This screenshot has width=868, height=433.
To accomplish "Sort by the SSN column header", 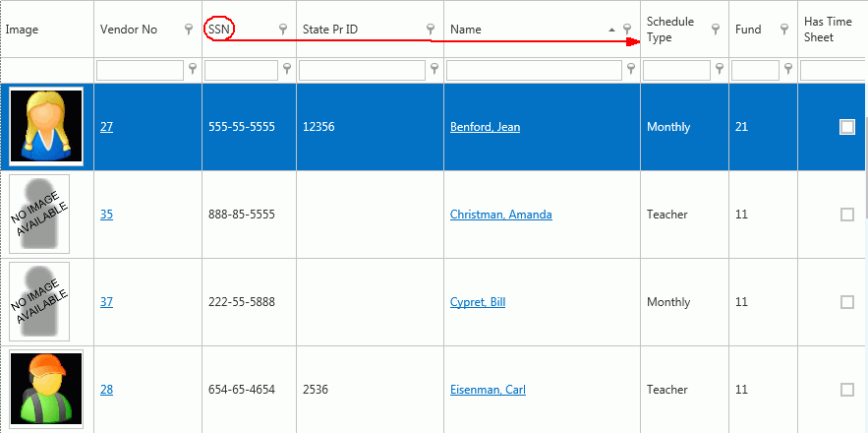I will pos(219,30).
